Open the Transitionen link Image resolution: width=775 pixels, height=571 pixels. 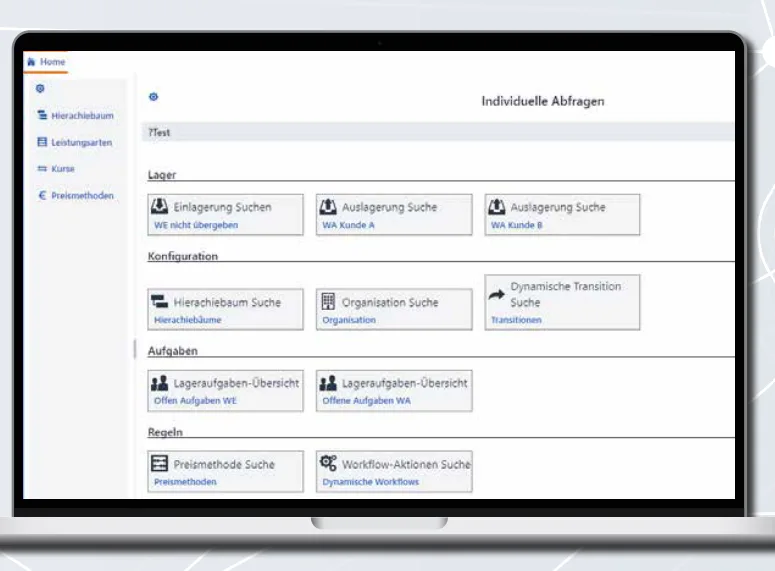(x=516, y=320)
